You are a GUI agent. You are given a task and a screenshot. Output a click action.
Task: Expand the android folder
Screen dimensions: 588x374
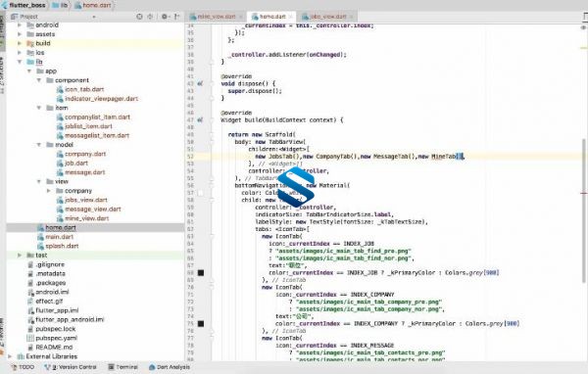(20, 25)
